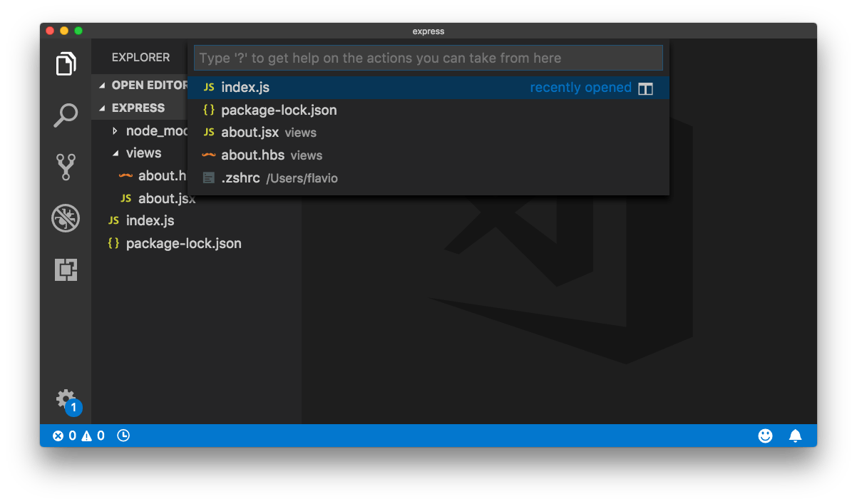
Task: Open notifications bell in status bar
Action: pos(795,436)
